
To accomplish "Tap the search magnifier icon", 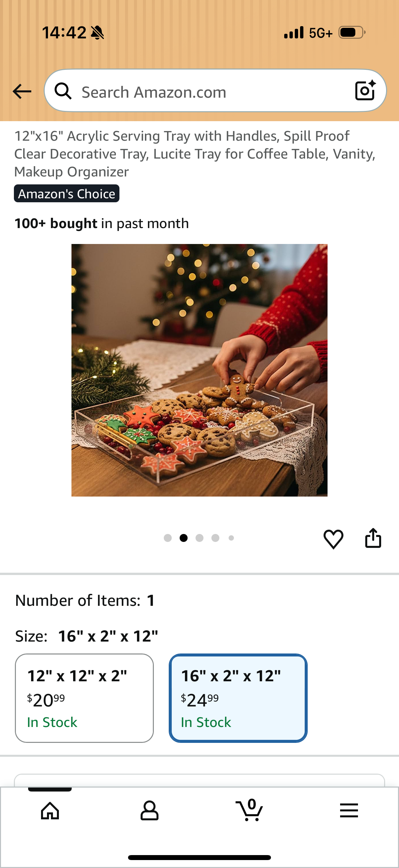I will (63, 91).
